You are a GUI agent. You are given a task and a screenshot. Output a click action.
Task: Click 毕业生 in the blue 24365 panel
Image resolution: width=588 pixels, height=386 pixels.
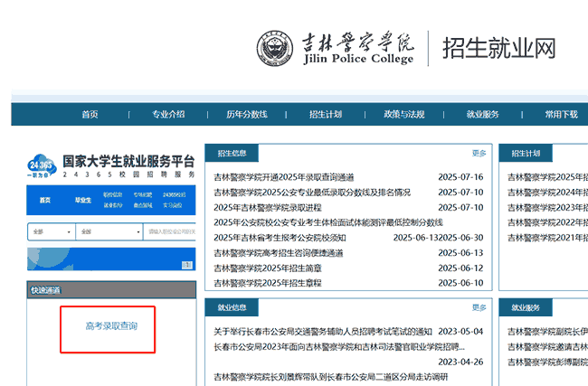83,200
